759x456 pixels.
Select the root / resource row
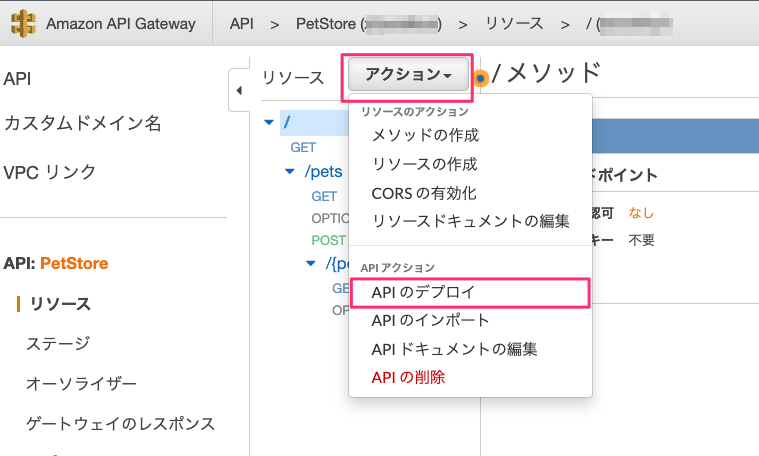pyautogui.click(x=314, y=122)
